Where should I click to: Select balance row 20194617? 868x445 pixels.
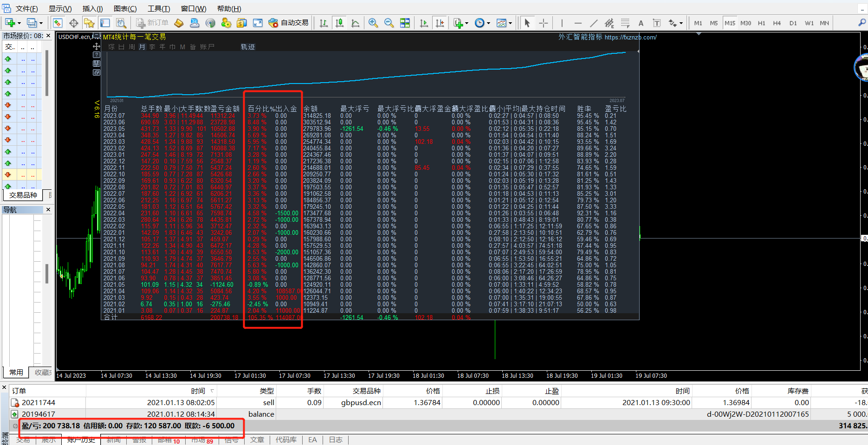(x=439, y=414)
